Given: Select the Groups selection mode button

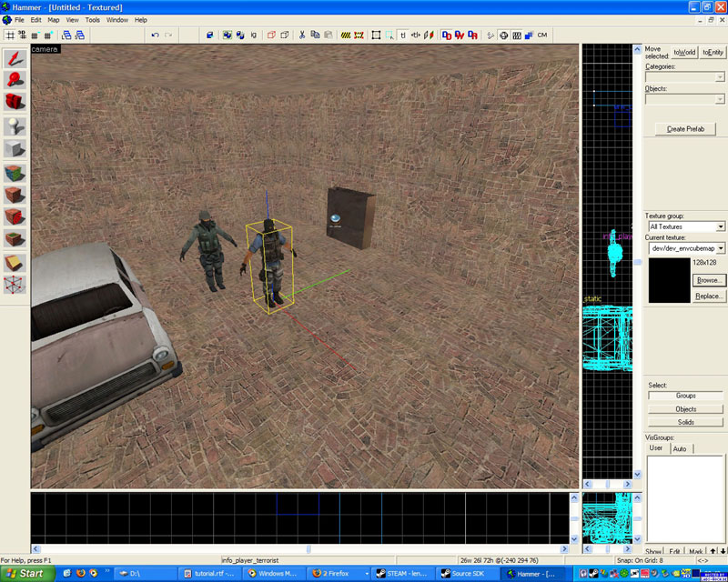Looking at the screenshot, I should pos(686,396).
